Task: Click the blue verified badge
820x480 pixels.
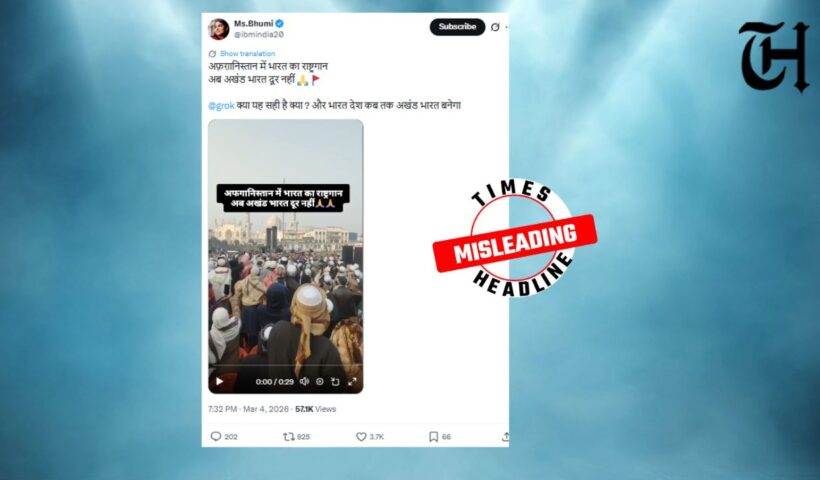Action: pyautogui.click(x=280, y=24)
